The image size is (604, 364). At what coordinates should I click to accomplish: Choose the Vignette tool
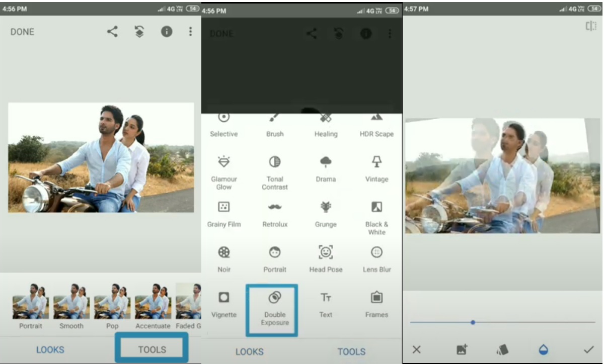coord(224,304)
